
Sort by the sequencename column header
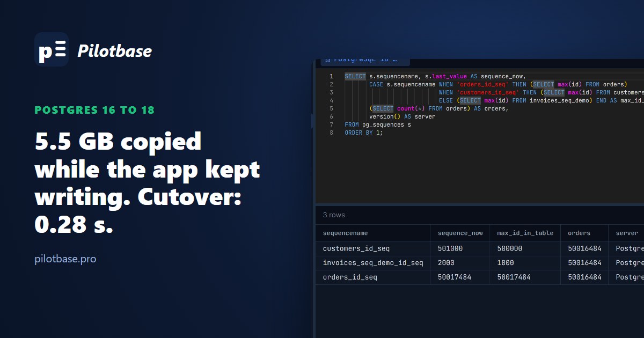click(373, 233)
